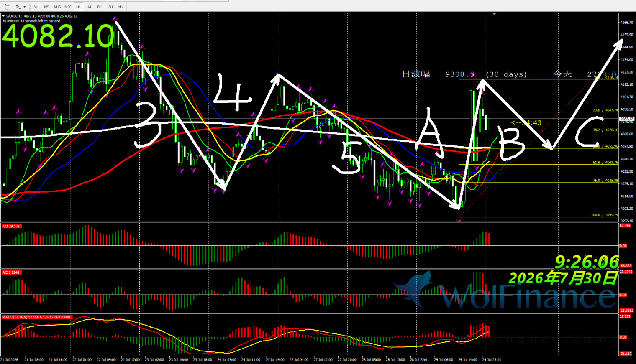636x364 pixels.
Task: Select the text label drawing tool
Action: click(8, 7)
